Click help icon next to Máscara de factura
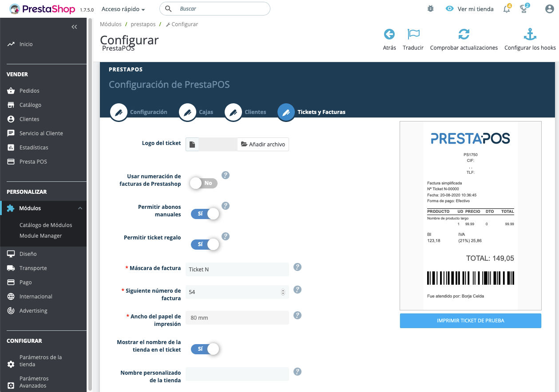This screenshot has height=392, width=559. coord(298,267)
